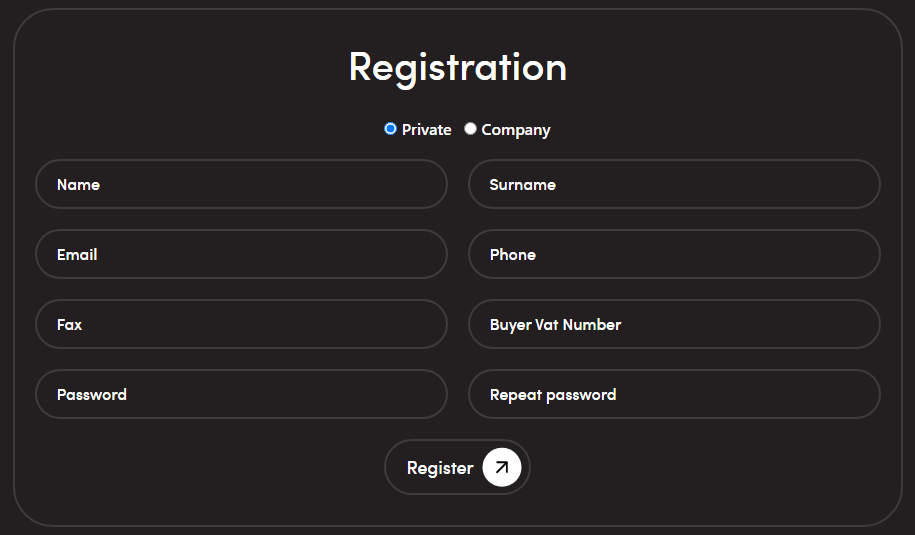The image size is (915, 535).
Task: Click the Register label text
Action: pos(440,468)
